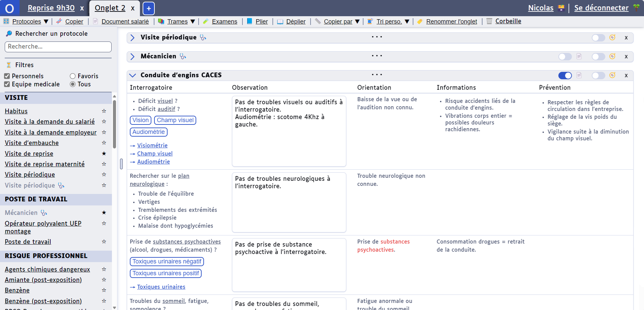
Task: Click the Déplier icon to unfold panels
Action: click(281, 21)
